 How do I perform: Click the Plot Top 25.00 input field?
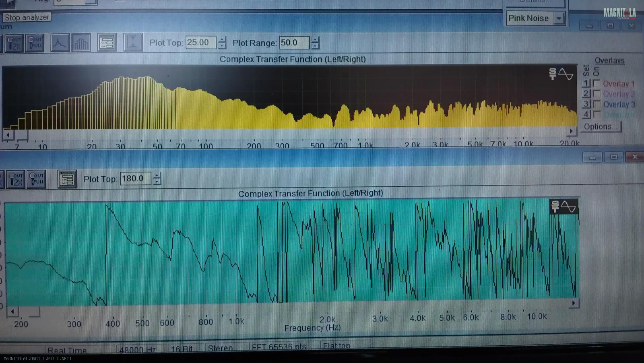pyautogui.click(x=201, y=42)
